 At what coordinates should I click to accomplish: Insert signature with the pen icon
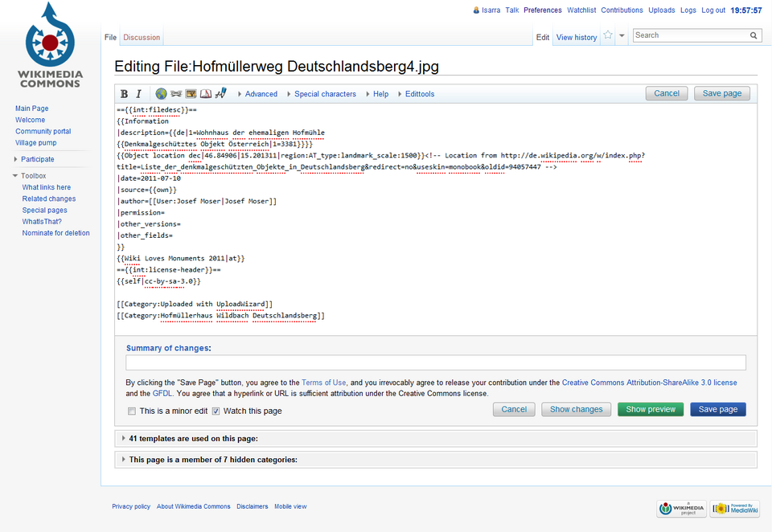point(221,94)
